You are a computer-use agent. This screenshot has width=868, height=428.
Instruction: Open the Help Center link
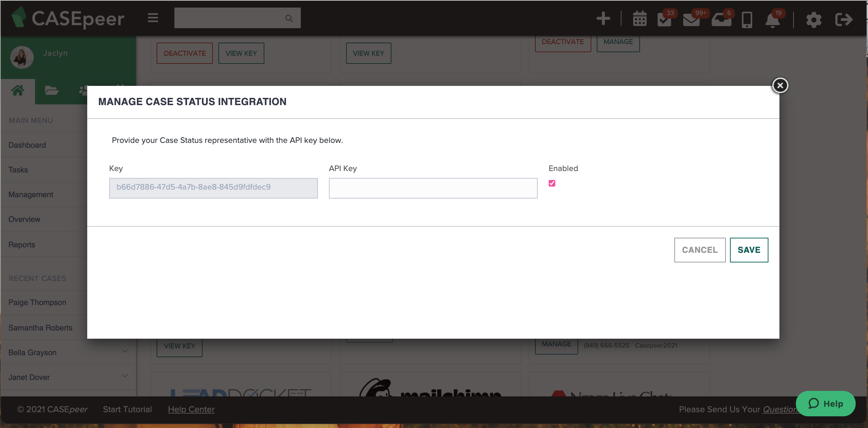click(191, 409)
